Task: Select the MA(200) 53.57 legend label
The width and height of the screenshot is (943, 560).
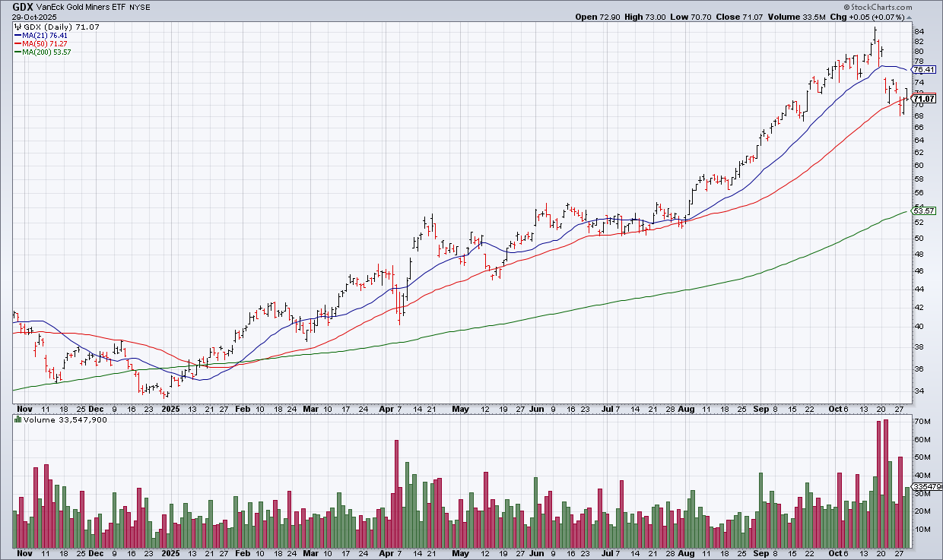Action: pyautogui.click(x=47, y=52)
